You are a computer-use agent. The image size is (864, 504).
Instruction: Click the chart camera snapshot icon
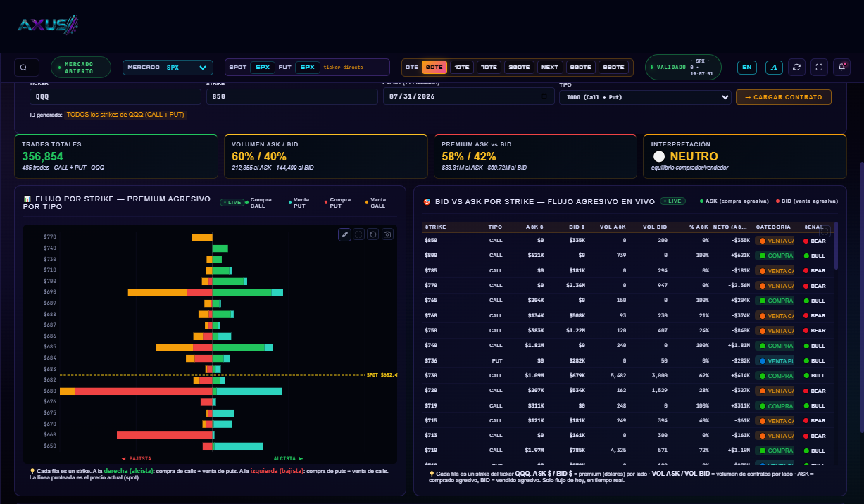point(387,234)
